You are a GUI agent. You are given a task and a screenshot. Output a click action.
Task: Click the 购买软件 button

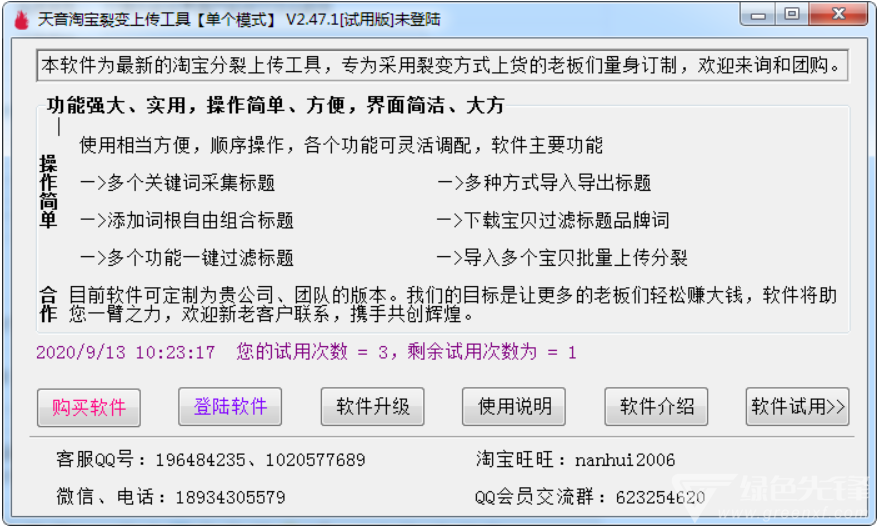tap(89, 408)
